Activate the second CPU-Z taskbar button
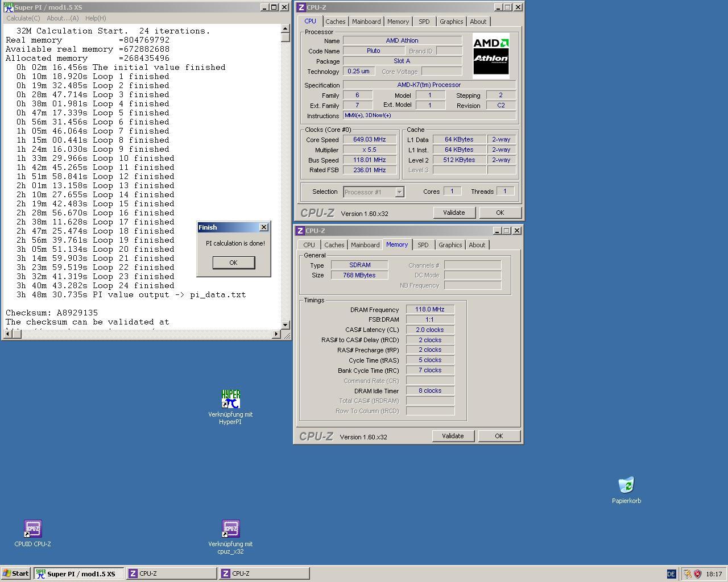The width and height of the screenshot is (728, 582). [264, 573]
